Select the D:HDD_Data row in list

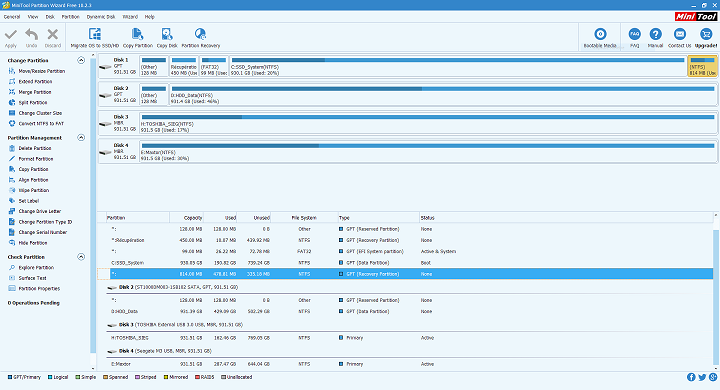tap(405, 311)
